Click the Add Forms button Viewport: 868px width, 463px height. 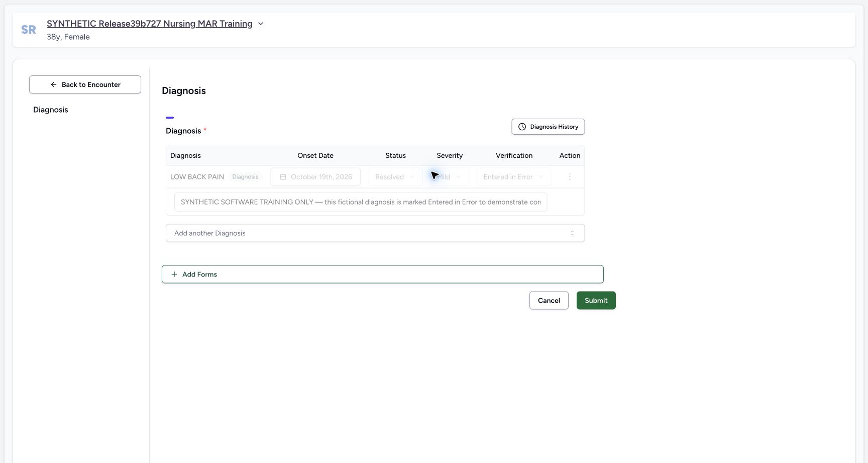point(383,274)
